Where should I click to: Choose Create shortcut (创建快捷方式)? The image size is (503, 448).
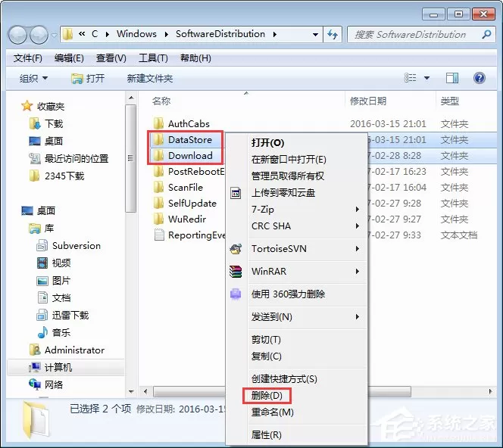coord(284,379)
